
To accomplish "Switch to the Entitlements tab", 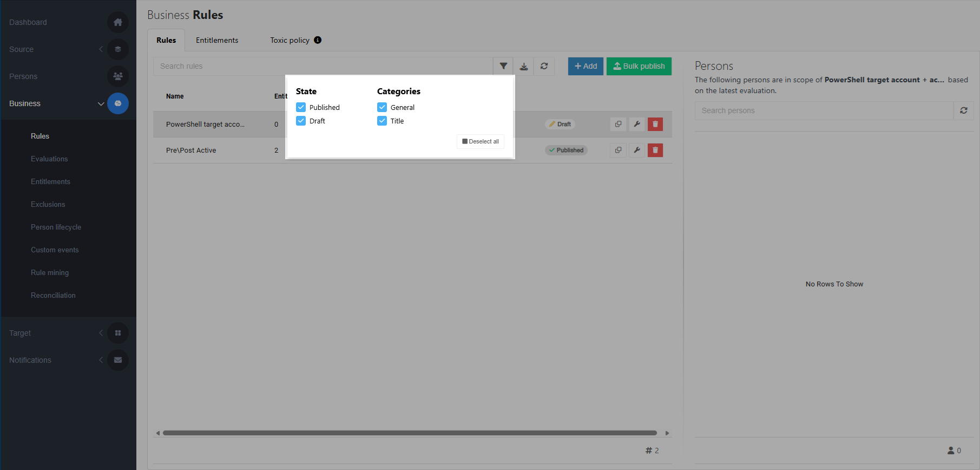I will click(217, 40).
